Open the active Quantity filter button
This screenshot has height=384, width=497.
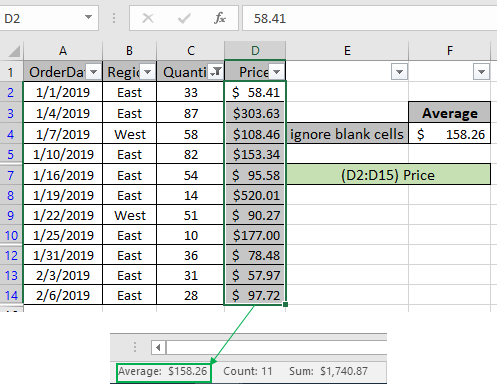[216, 72]
